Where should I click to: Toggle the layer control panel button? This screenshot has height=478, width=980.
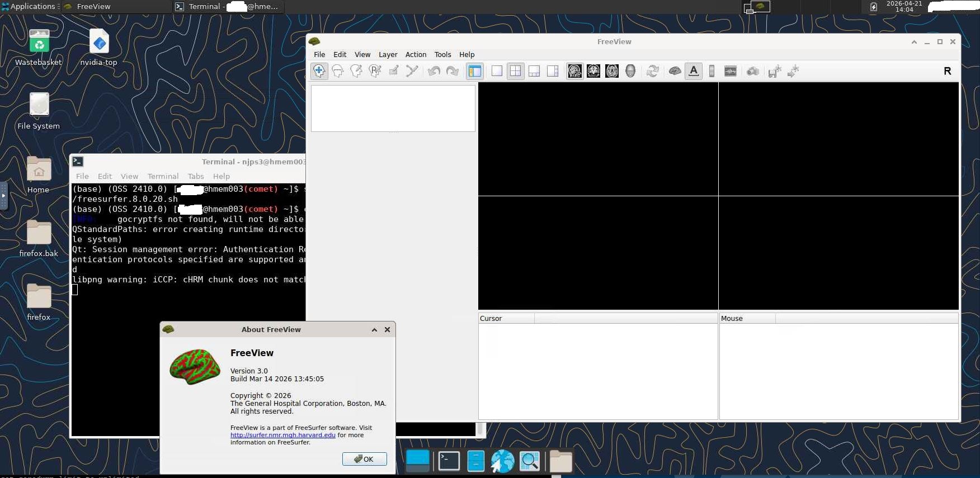[x=475, y=71]
